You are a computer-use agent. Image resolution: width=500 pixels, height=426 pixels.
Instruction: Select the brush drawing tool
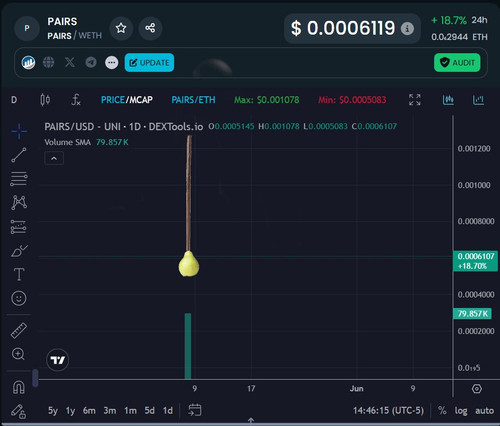coord(19,251)
